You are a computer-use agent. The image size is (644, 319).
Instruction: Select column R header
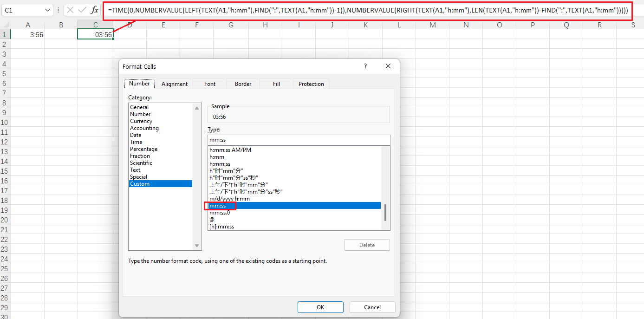pyautogui.click(x=600, y=25)
